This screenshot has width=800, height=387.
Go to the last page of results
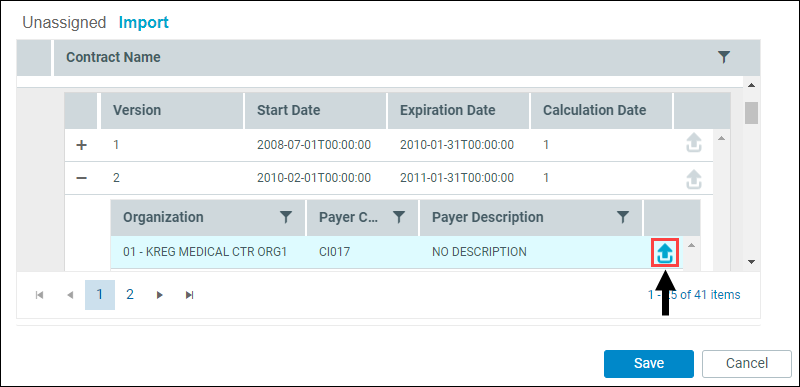click(x=190, y=295)
